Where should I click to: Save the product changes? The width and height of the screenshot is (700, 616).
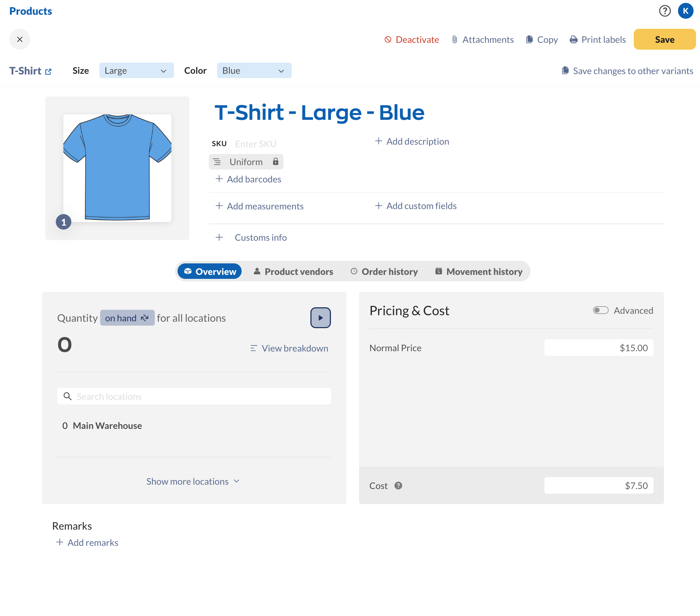pyautogui.click(x=664, y=39)
